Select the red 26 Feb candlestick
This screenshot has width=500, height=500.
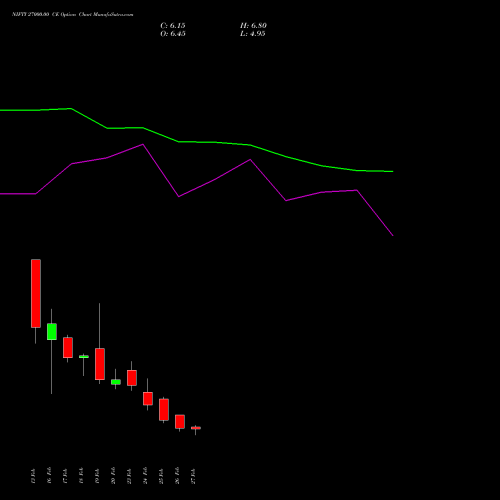click(x=180, y=422)
